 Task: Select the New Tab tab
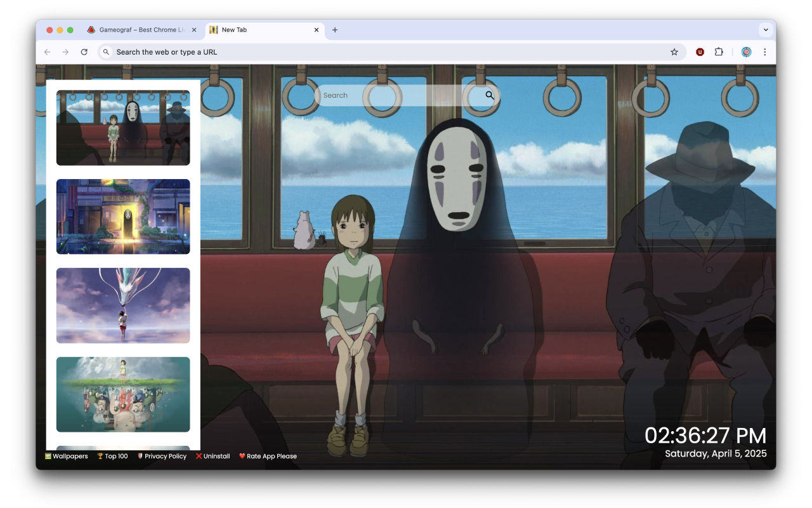265,30
